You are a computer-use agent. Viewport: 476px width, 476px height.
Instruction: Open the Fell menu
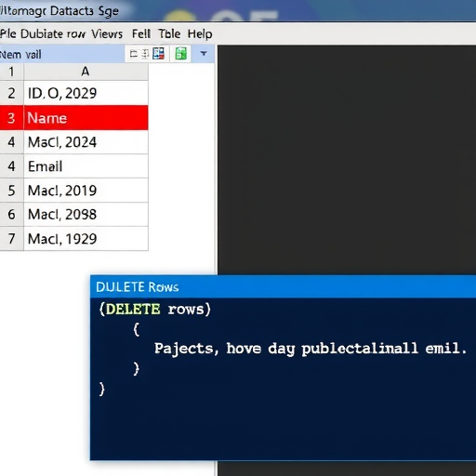tap(141, 33)
